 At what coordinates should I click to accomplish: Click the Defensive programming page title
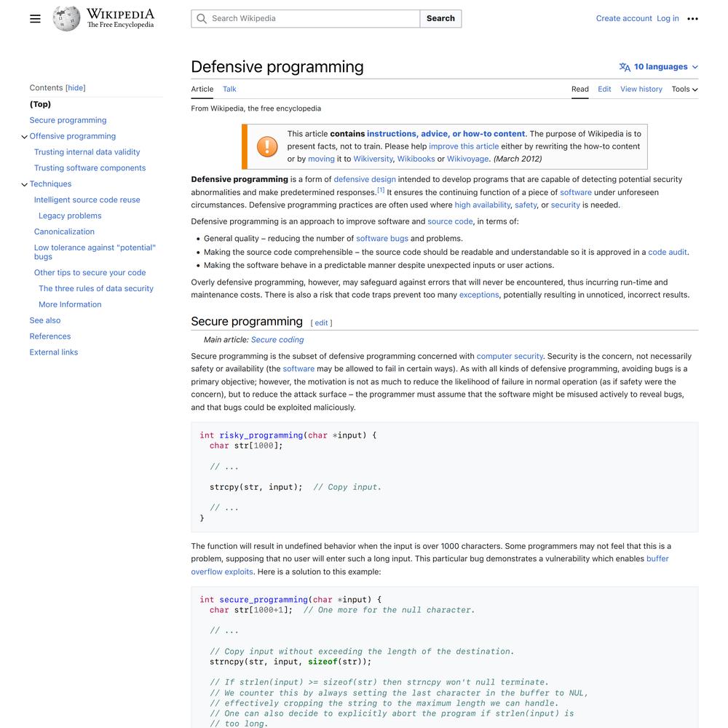point(277,67)
